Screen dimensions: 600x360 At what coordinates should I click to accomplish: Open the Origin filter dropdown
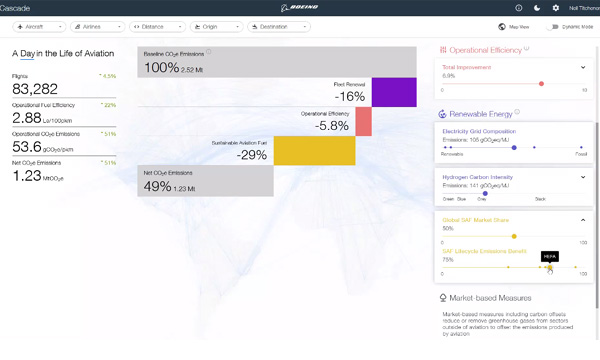(x=217, y=27)
